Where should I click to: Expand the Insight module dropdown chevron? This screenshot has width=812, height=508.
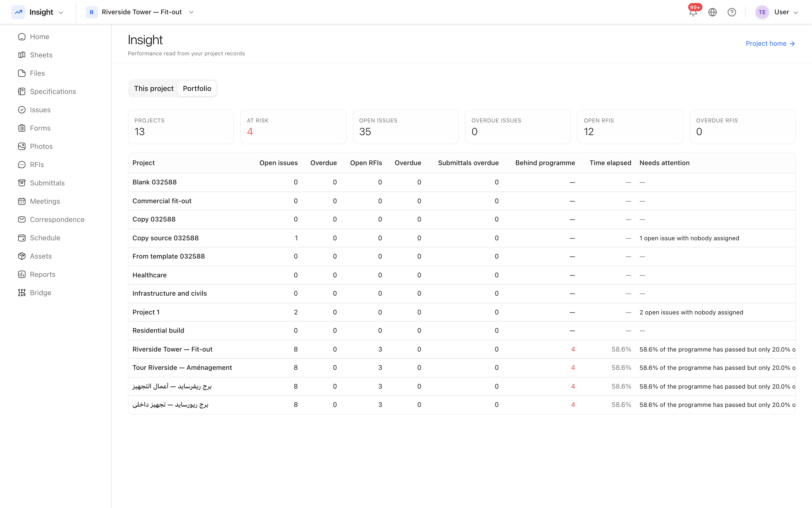[61, 12]
